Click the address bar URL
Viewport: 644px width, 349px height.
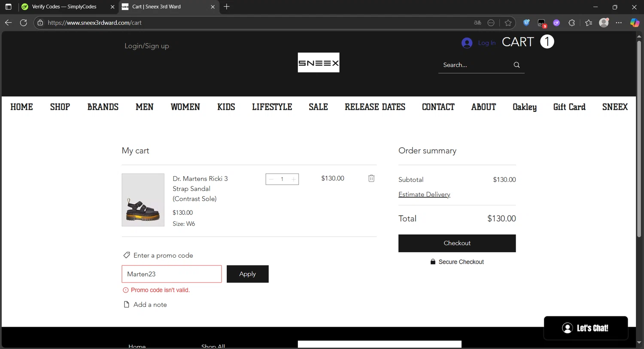[x=94, y=23]
